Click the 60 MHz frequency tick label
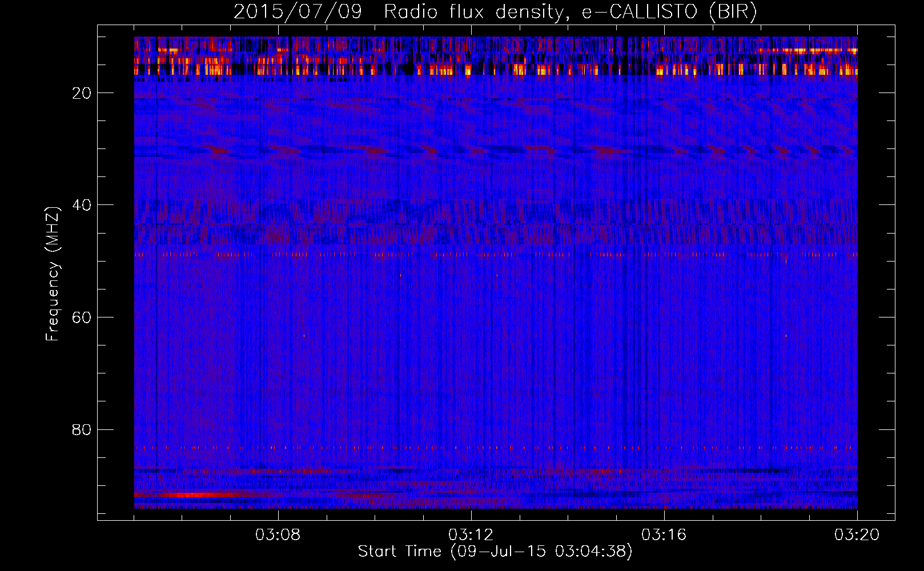The width and height of the screenshot is (924, 571). (x=82, y=317)
